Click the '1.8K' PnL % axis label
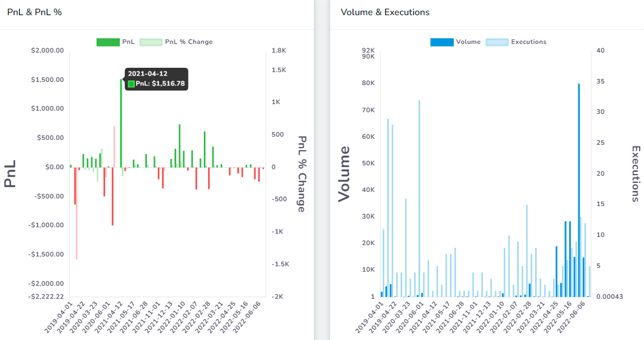The image size is (644, 340). [279, 50]
